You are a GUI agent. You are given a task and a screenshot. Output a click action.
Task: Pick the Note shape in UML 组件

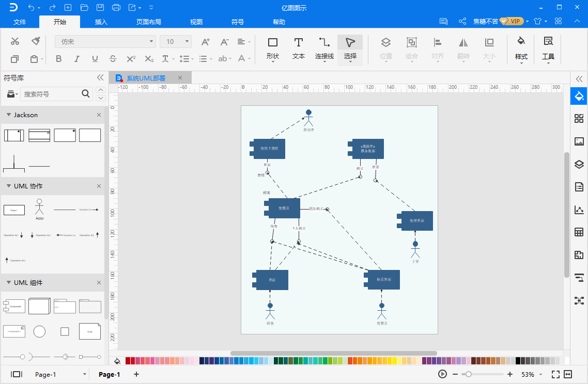click(90, 331)
